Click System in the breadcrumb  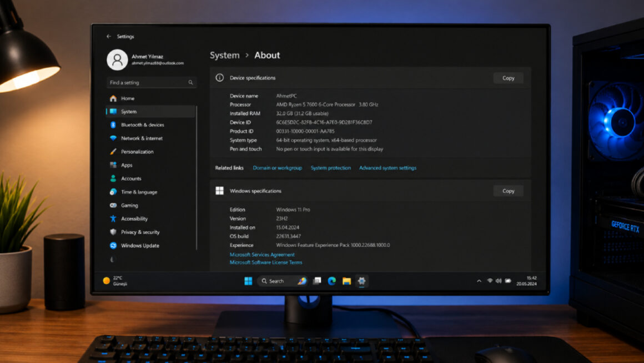225,55
